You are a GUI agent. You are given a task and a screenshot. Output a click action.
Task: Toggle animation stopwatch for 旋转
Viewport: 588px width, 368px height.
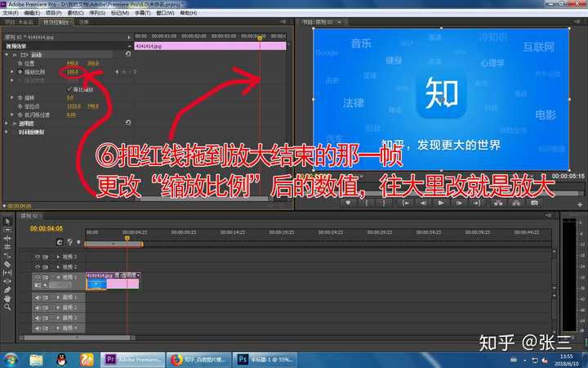tap(20, 97)
